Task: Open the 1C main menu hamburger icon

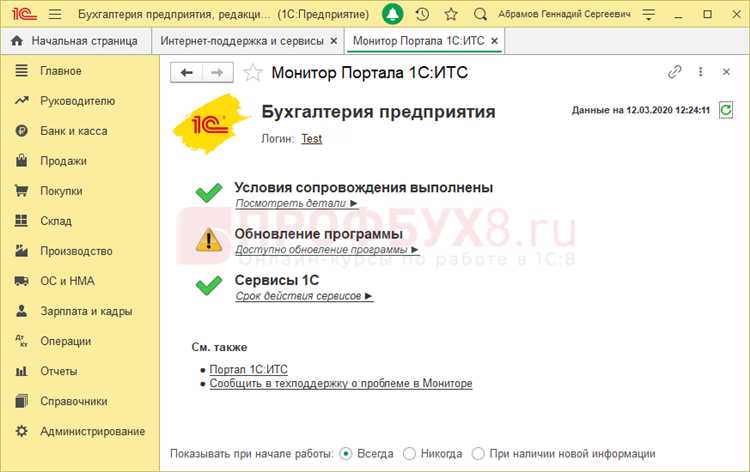Action: point(55,14)
